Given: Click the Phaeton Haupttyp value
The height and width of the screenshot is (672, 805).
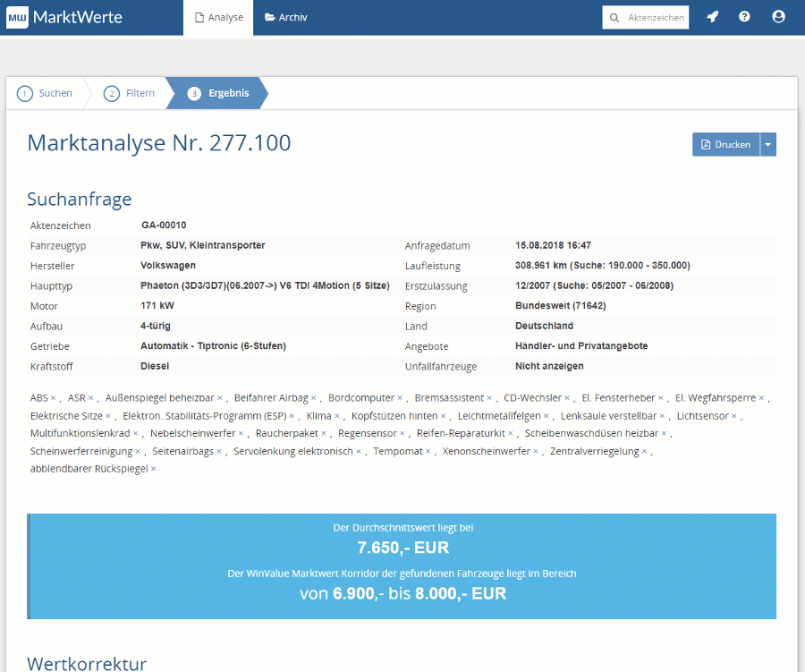Looking at the screenshot, I should pyautogui.click(x=265, y=285).
